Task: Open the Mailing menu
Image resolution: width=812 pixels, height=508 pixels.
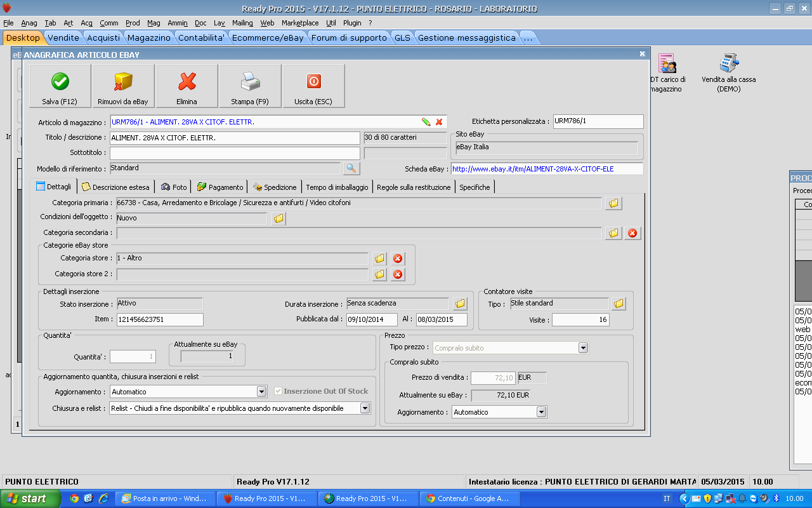Action: (x=242, y=23)
